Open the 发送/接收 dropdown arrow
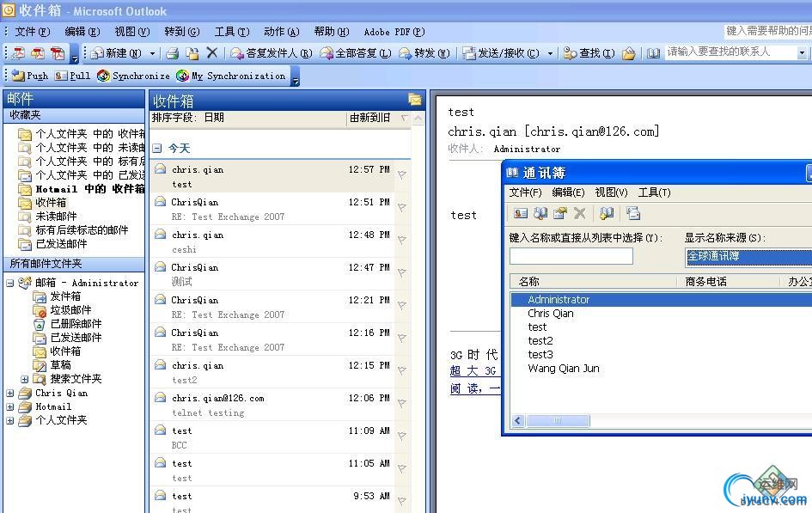The width and height of the screenshot is (812, 513). [550, 52]
